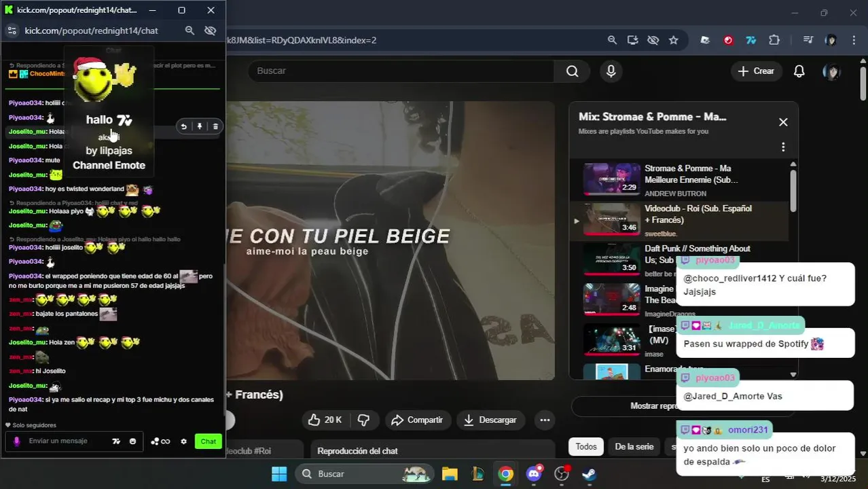Click the hallo emote preview image
This screenshot has width=868, height=489.
[x=105, y=81]
